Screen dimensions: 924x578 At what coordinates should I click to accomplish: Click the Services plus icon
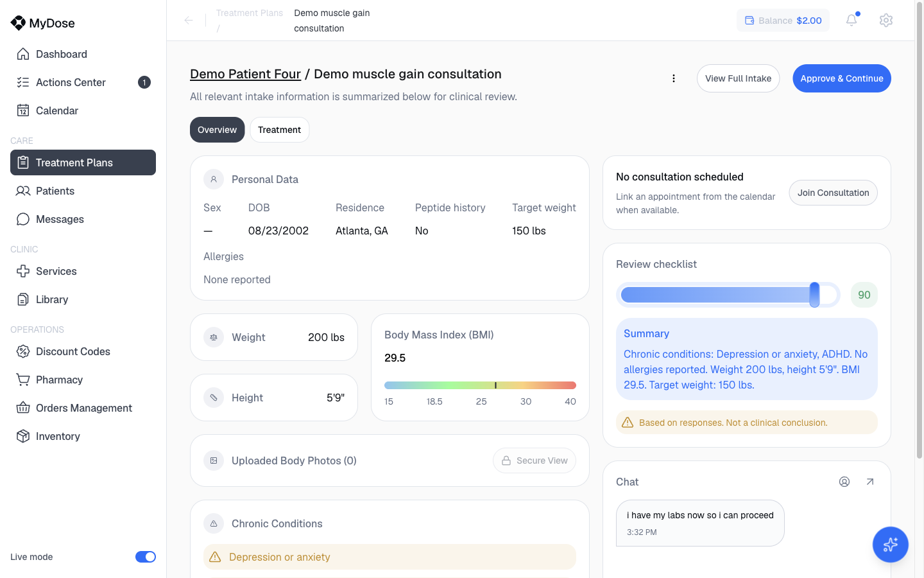tap(23, 271)
